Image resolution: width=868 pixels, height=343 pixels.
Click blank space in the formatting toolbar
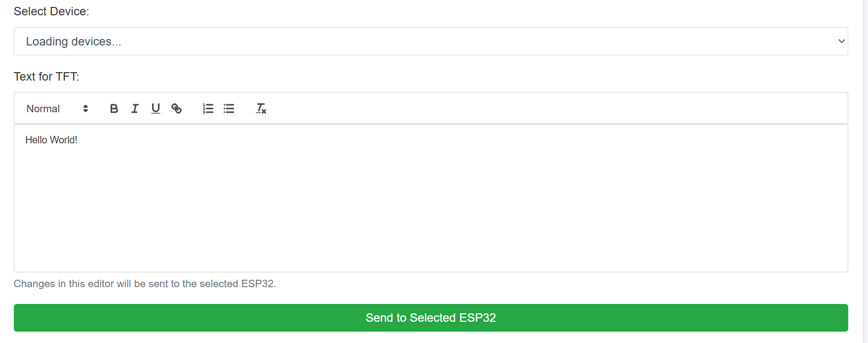(x=543, y=109)
